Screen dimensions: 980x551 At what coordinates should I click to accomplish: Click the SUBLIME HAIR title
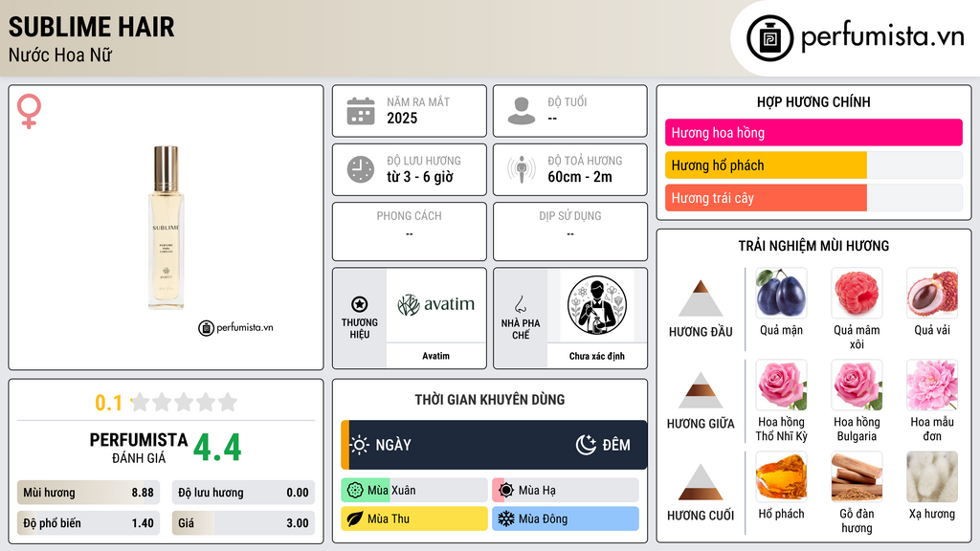point(91,27)
